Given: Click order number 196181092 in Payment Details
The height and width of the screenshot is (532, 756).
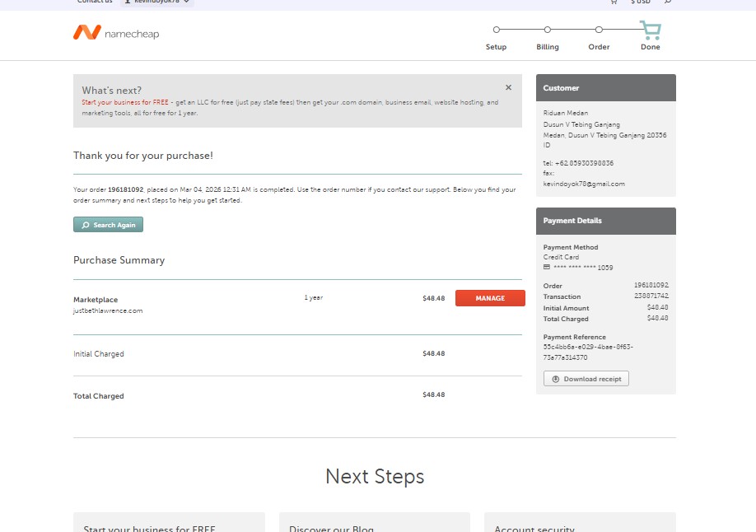Looking at the screenshot, I should 651,286.
